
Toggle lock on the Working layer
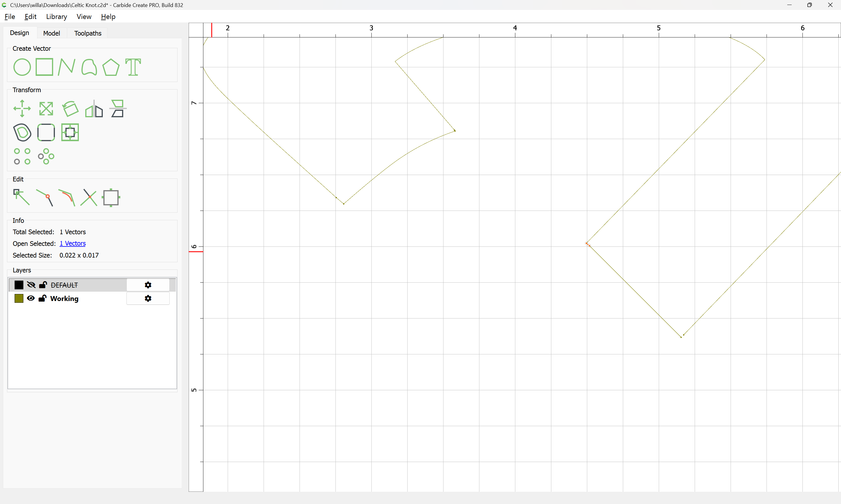coord(43,298)
